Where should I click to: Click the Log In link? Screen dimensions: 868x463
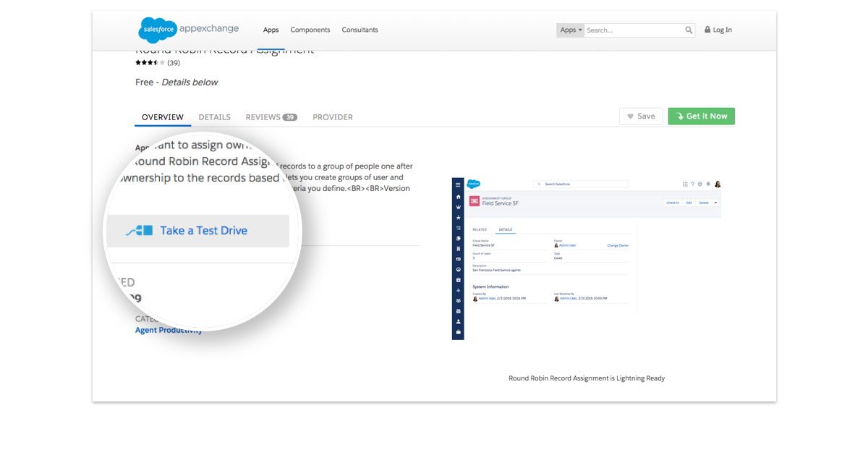pyautogui.click(x=723, y=30)
